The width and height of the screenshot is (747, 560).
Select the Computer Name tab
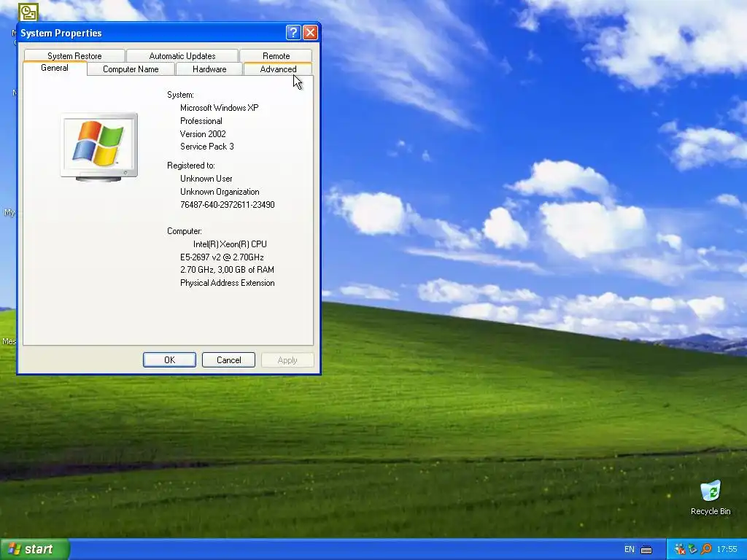coord(131,69)
